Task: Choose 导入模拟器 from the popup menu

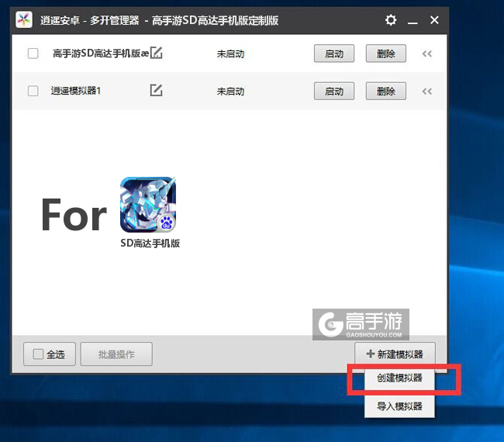Action: [399, 406]
